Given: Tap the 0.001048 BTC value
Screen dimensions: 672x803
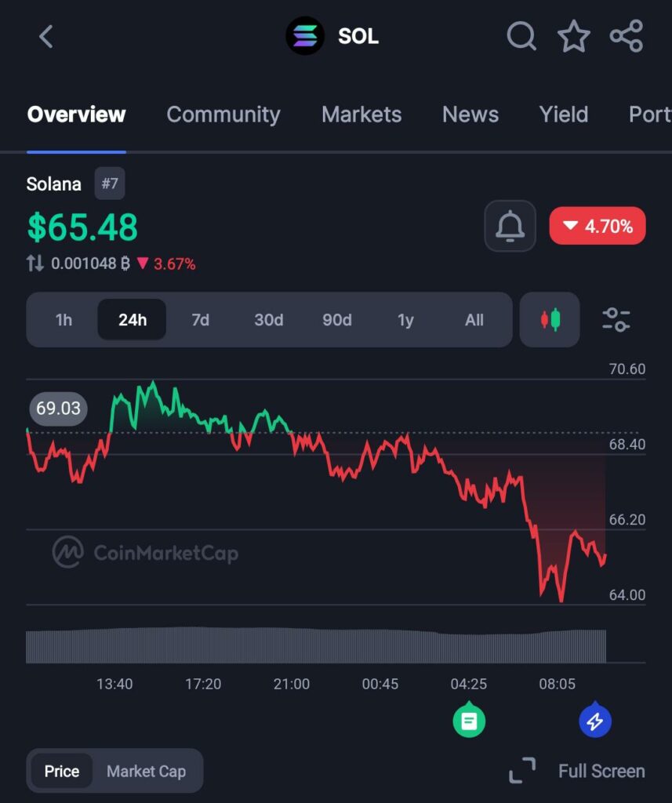Looking at the screenshot, I should 90,263.
